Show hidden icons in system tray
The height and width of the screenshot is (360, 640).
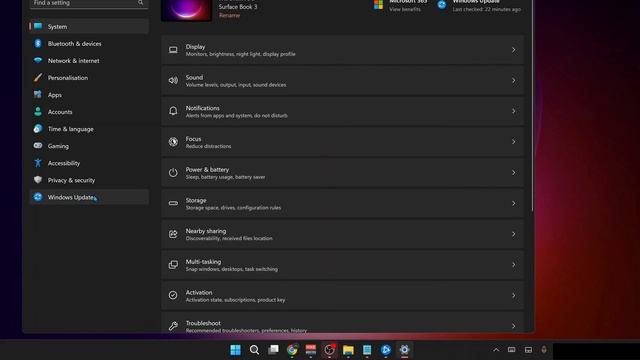tap(496, 350)
